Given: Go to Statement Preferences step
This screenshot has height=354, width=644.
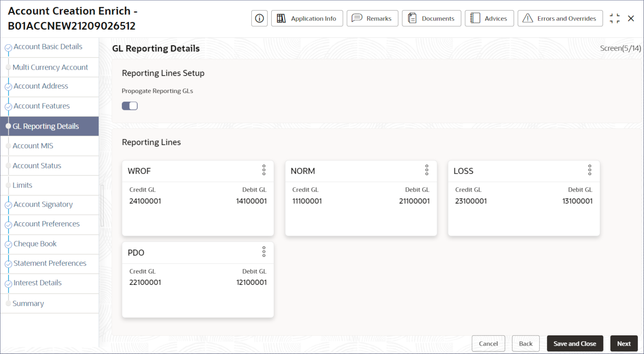Looking at the screenshot, I should [49, 264].
